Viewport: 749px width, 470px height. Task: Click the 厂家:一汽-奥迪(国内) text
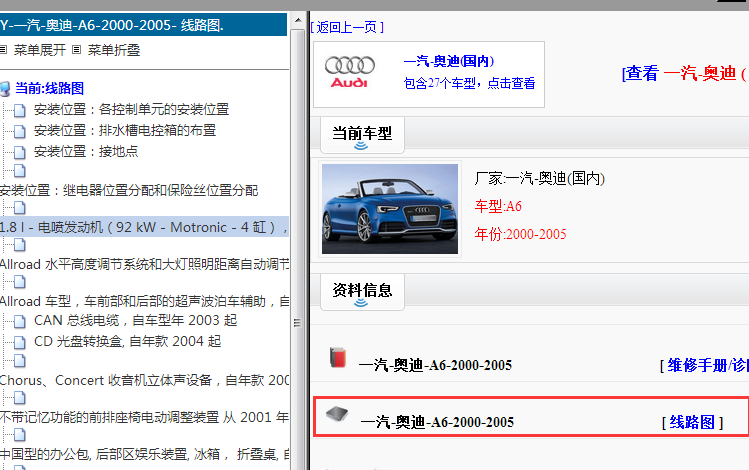[x=539, y=179]
